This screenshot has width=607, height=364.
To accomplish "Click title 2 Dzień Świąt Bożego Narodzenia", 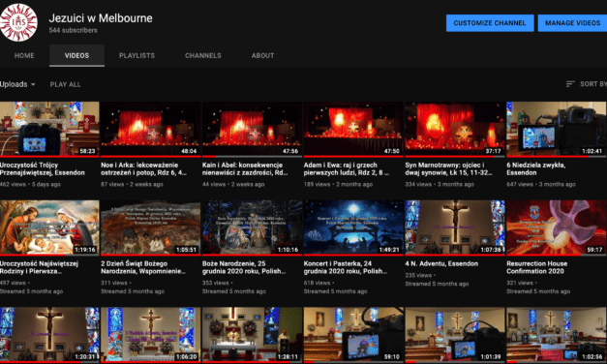I will tap(143, 267).
